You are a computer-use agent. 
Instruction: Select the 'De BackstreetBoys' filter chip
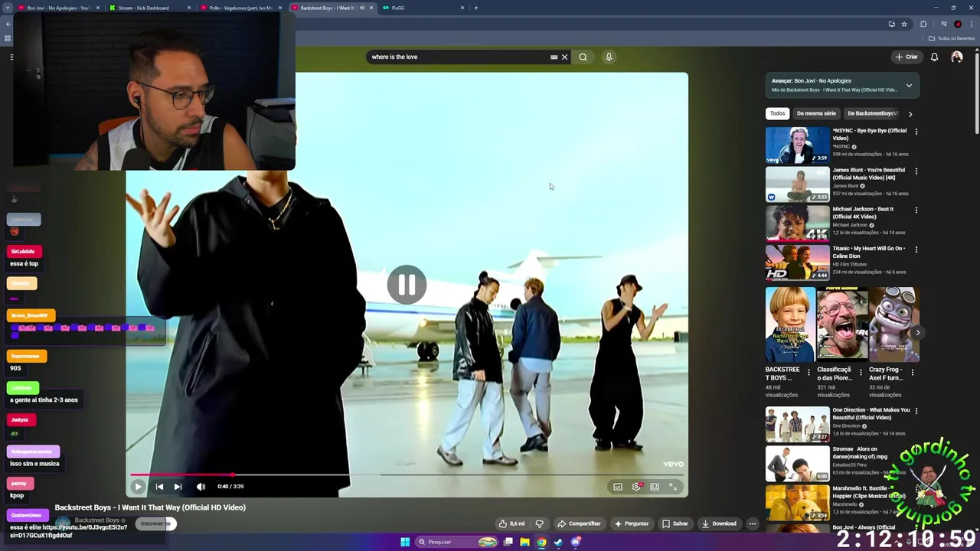pyautogui.click(x=873, y=113)
